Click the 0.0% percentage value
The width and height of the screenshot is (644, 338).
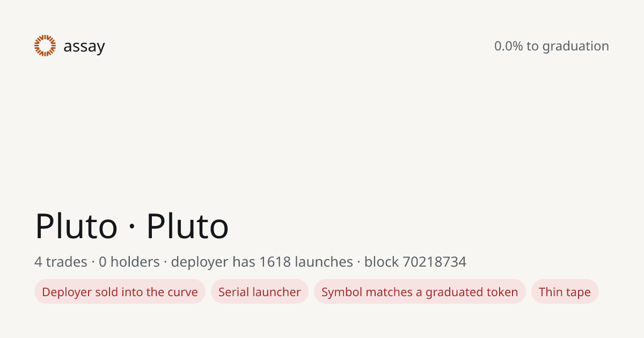click(x=508, y=46)
